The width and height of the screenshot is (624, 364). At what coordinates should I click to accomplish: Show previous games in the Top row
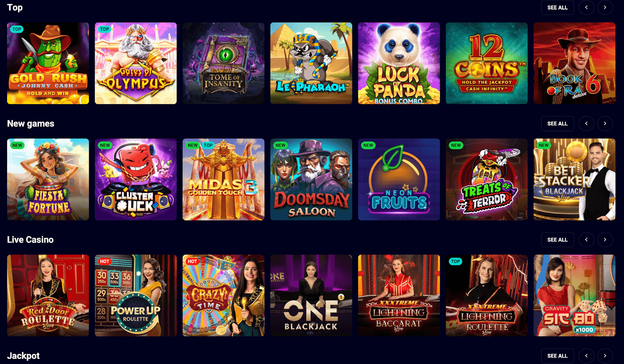pyautogui.click(x=586, y=7)
